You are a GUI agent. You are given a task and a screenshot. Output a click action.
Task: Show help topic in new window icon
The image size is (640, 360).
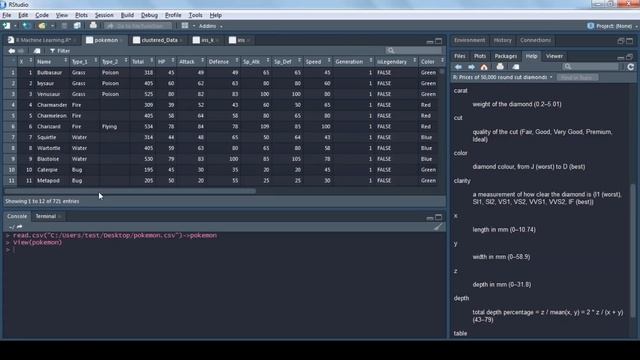(516, 67)
